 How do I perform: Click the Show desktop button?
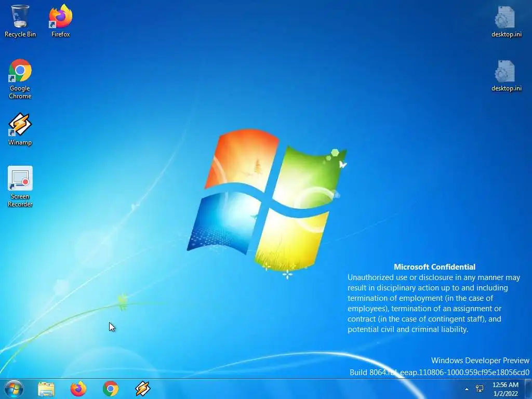tap(528, 389)
